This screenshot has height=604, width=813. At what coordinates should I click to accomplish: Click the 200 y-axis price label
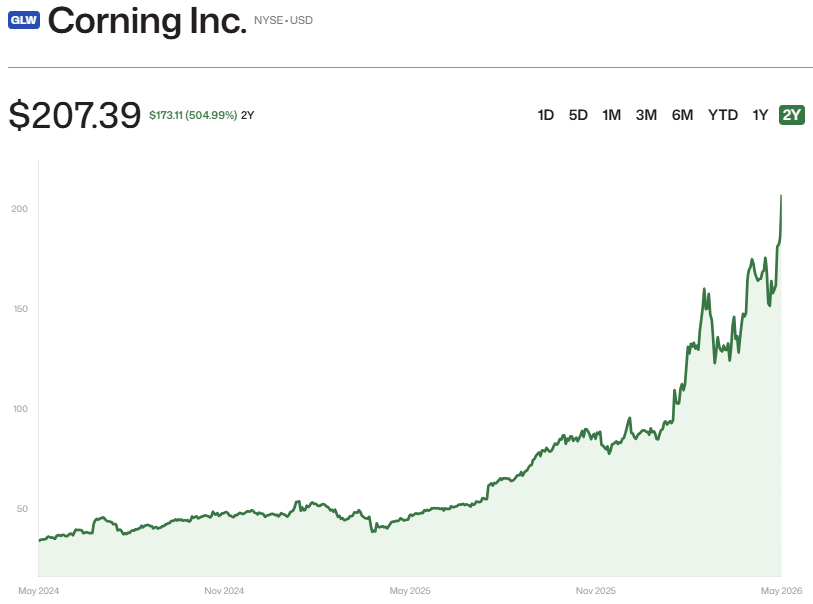click(x=20, y=209)
